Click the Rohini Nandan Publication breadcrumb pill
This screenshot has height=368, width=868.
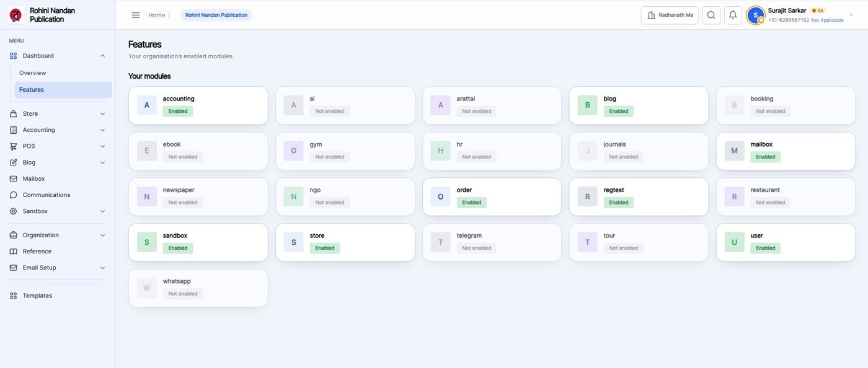click(216, 15)
